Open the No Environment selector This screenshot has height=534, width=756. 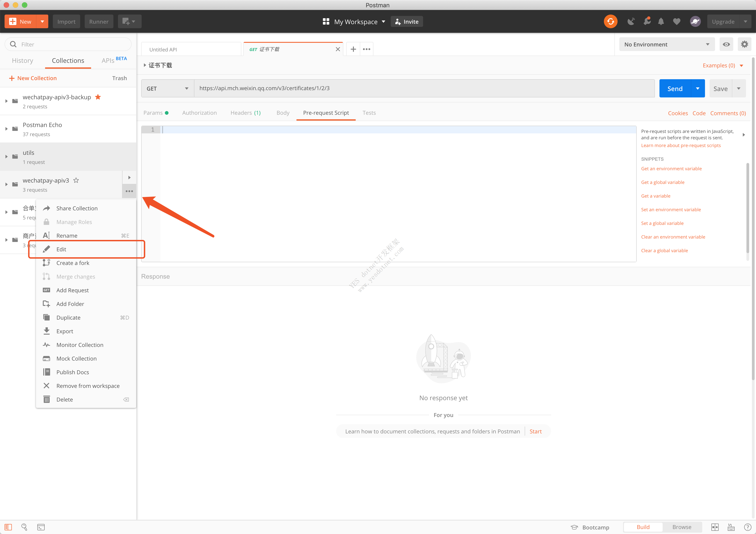(x=667, y=44)
